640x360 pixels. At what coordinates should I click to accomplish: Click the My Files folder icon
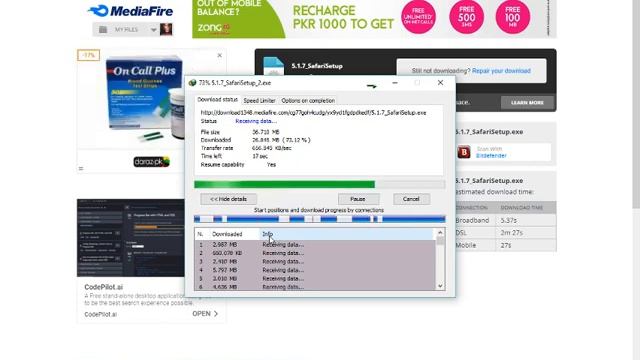click(x=103, y=29)
